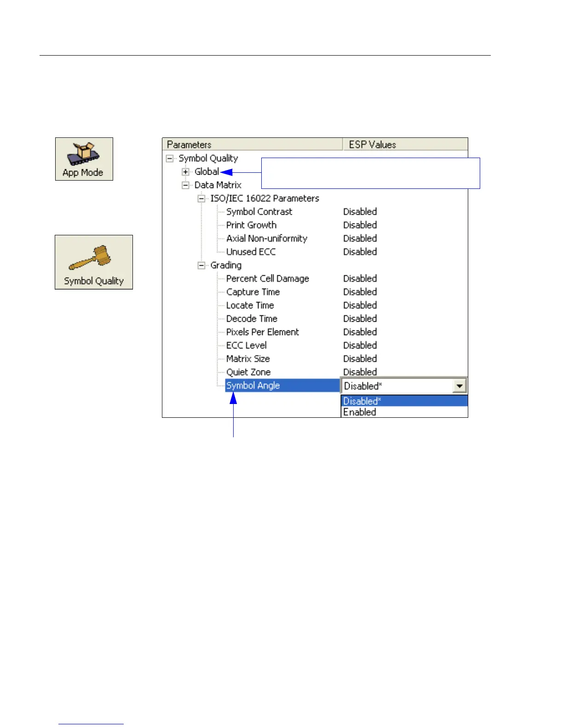This screenshot has width=563, height=728.
Task: Choose Disabled* option in dropdown list
Action: coord(404,401)
